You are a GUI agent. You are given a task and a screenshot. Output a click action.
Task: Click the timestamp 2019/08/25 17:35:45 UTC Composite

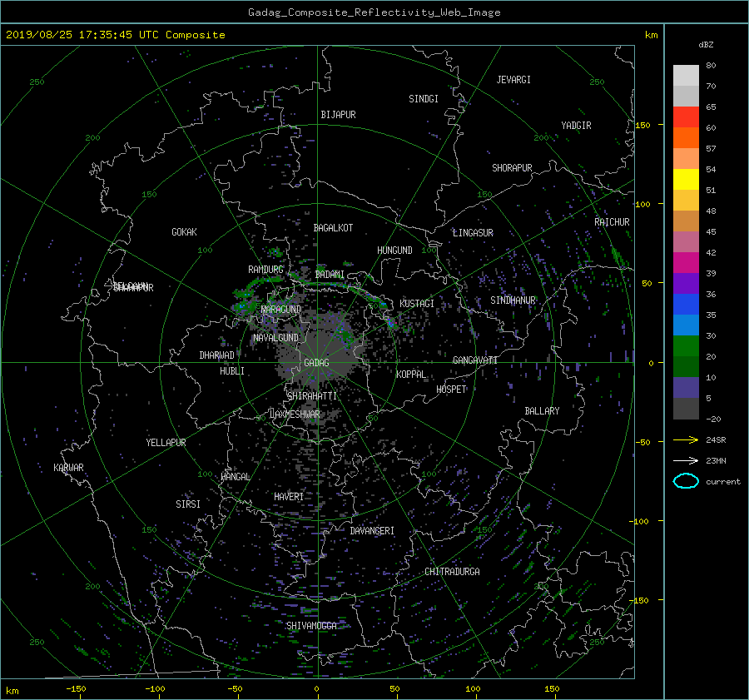click(116, 35)
